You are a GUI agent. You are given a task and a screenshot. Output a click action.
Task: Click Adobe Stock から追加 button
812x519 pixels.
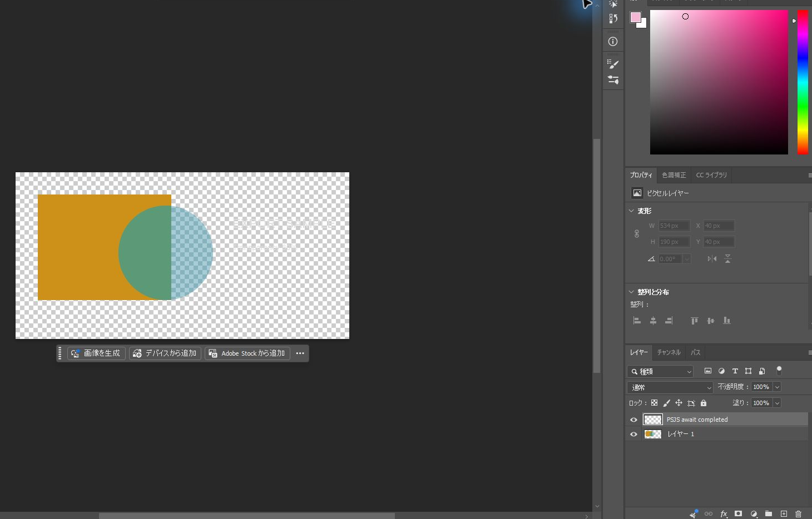tap(247, 353)
